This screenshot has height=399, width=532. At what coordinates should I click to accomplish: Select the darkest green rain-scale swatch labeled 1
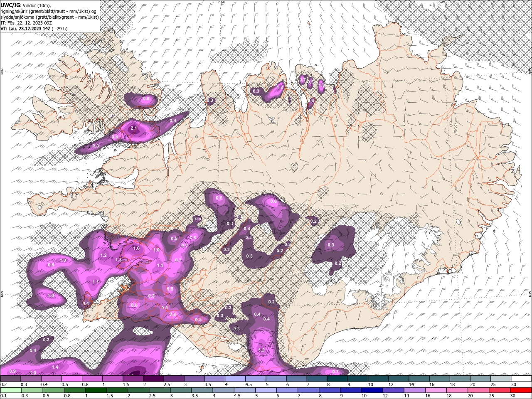[x=96, y=390]
